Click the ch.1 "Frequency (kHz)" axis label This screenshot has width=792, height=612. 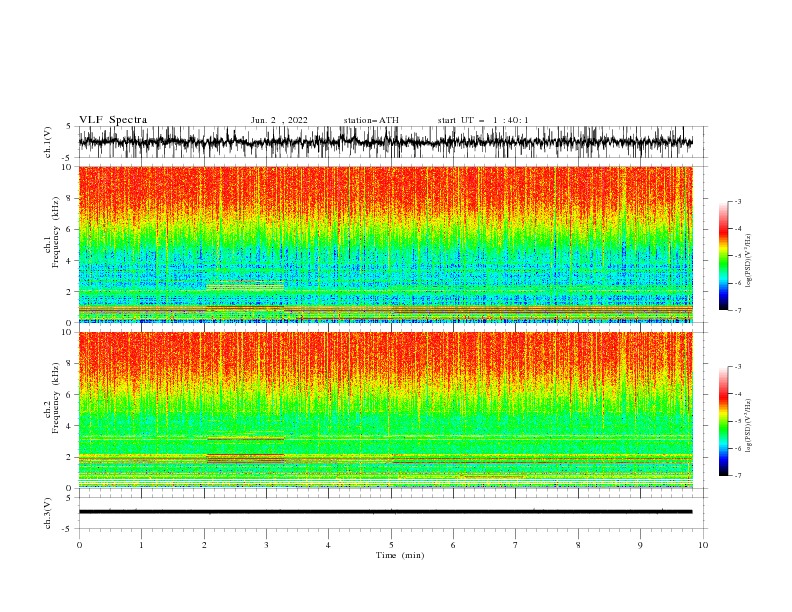(x=56, y=233)
